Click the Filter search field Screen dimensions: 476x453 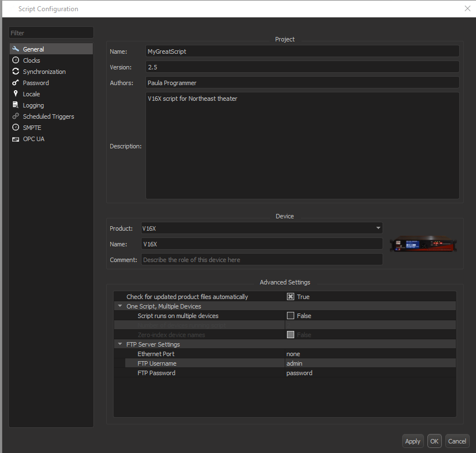pos(51,33)
